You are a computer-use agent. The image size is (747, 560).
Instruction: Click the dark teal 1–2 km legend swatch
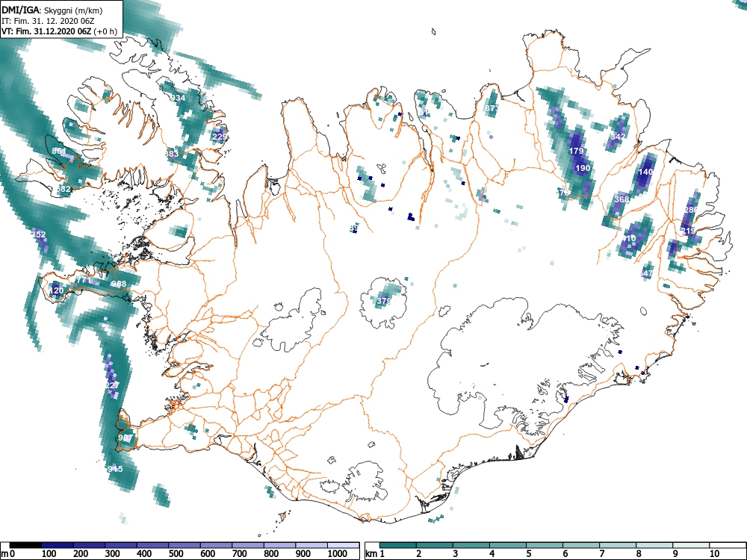point(398,545)
